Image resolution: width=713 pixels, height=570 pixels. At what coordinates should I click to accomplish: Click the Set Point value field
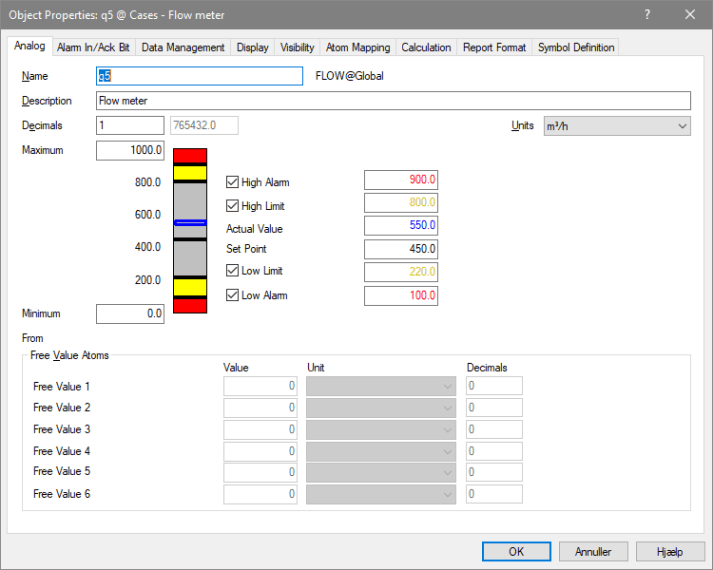[400, 249]
